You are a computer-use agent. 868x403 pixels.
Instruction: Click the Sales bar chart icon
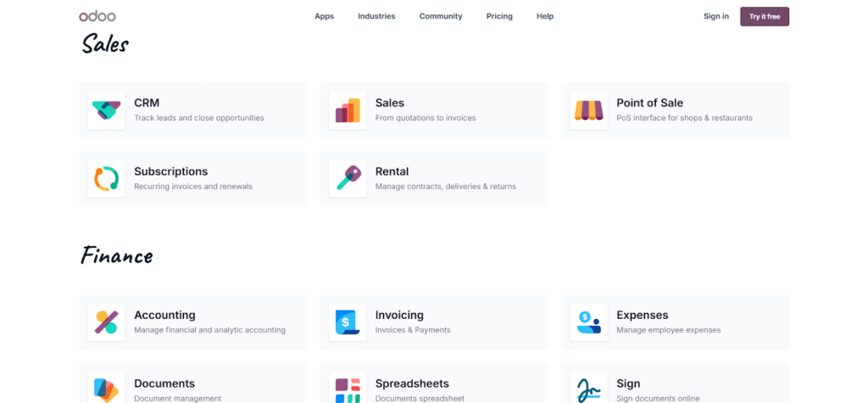[x=348, y=110]
